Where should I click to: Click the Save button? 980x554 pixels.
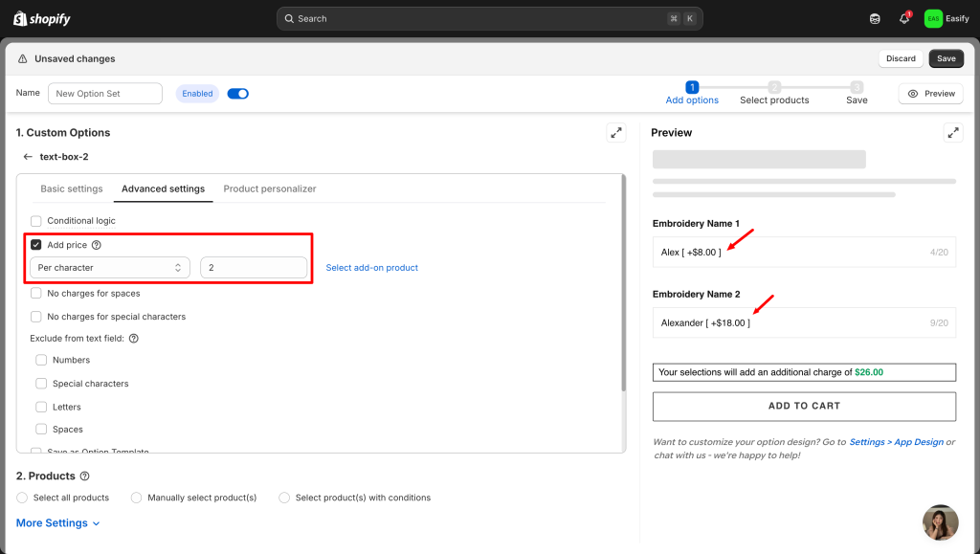click(x=946, y=58)
